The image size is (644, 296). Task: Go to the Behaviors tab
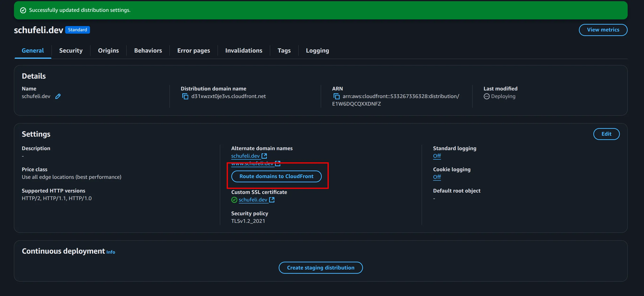coord(148,50)
